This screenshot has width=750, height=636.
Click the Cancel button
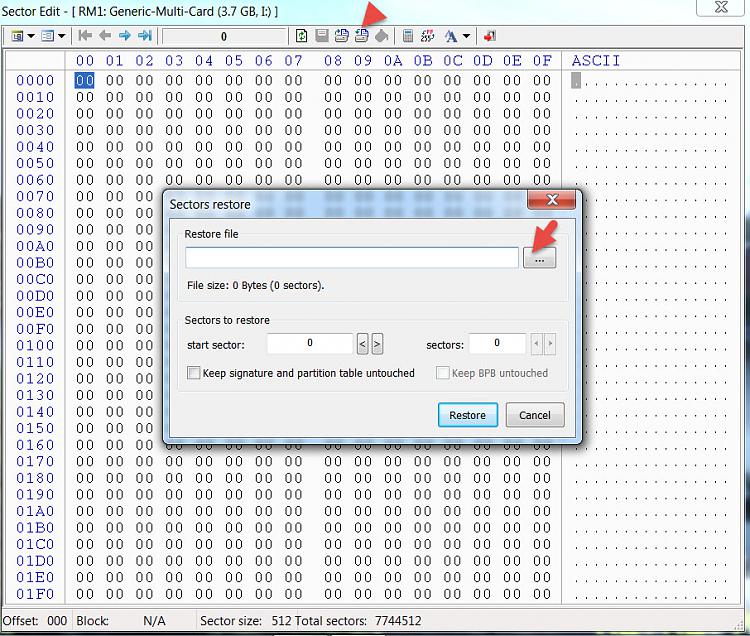point(535,415)
